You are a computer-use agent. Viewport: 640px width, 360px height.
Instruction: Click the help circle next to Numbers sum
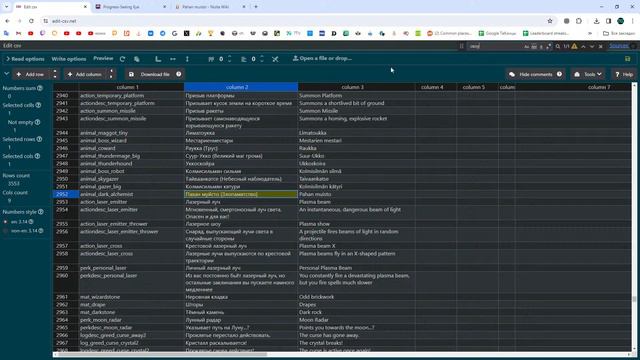tap(40, 88)
